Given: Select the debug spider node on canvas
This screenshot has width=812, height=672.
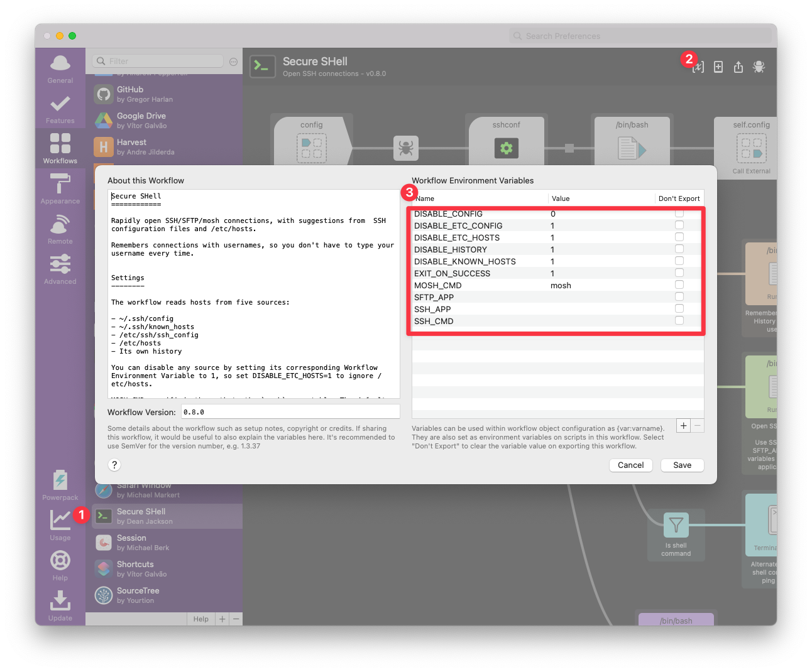Looking at the screenshot, I should (406, 148).
